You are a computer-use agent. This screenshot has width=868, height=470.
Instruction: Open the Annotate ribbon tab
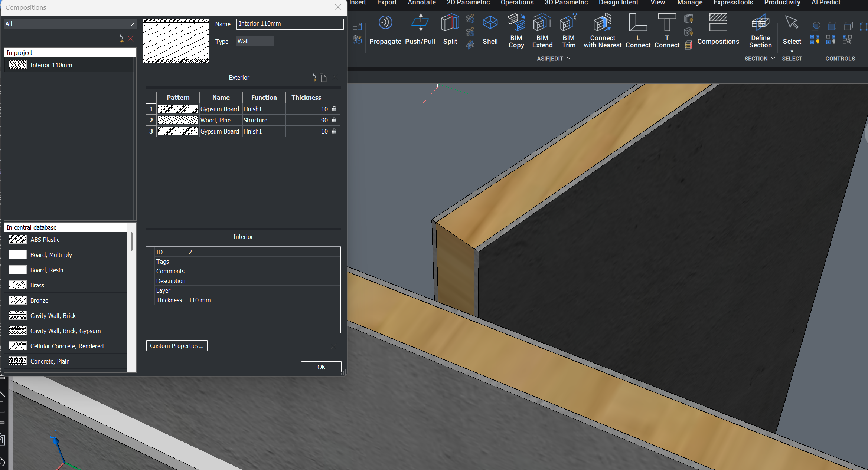click(x=422, y=3)
